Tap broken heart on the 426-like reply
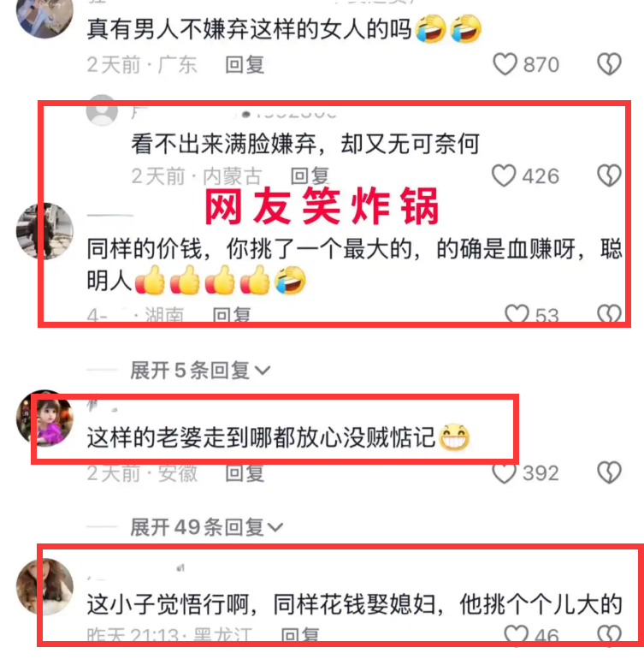The width and height of the screenshot is (644, 665). click(609, 175)
